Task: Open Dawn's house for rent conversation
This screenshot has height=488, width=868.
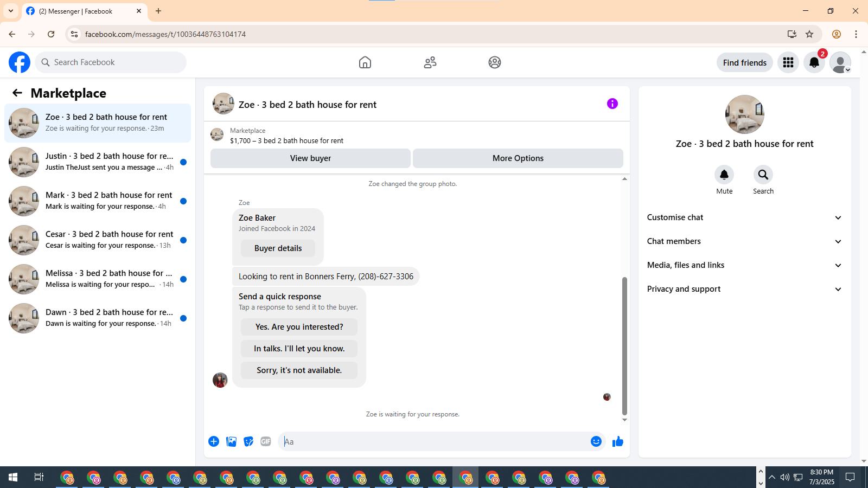Action: (98, 318)
